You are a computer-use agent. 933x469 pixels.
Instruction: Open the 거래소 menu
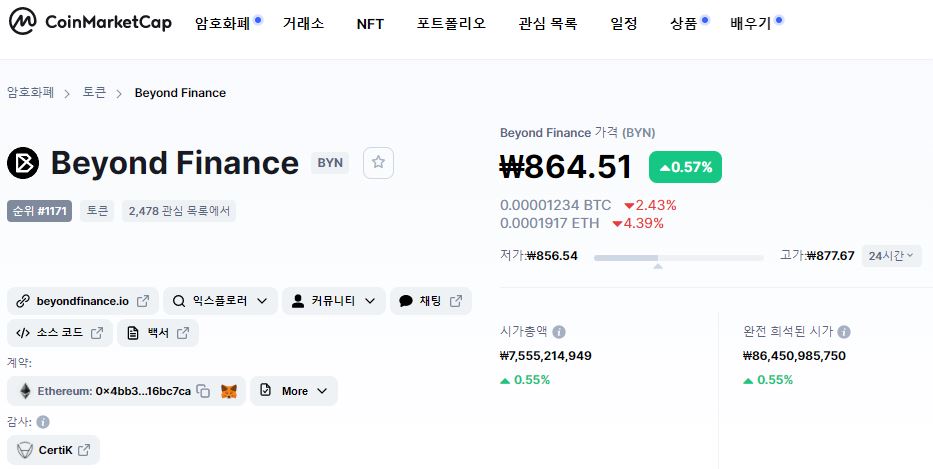click(x=303, y=23)
